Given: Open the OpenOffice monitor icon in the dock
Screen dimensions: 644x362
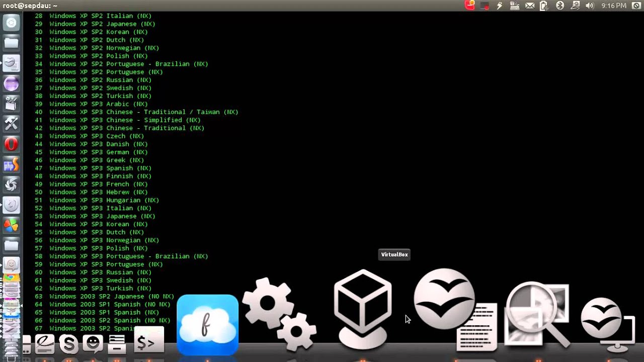Looking at the screenshot, I should (x=607, y=324).
